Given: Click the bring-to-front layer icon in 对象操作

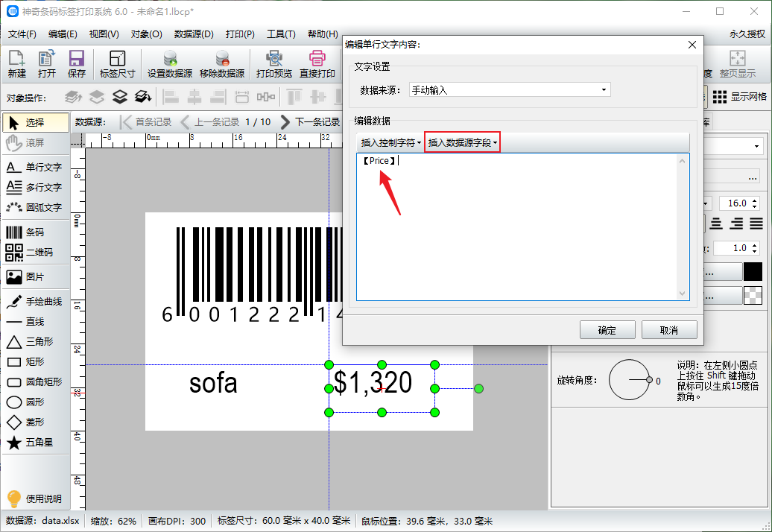Looking at the screenshot, I should coord(73,97).
